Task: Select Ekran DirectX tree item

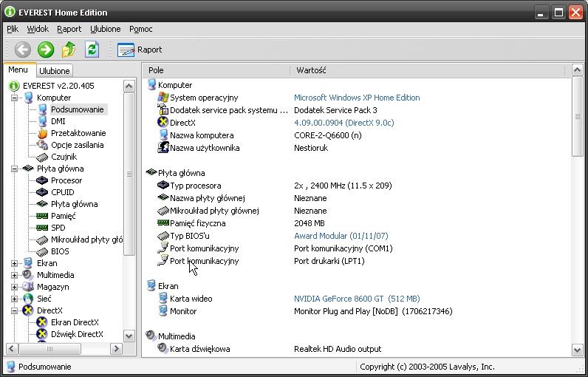Action: [75, 322]
